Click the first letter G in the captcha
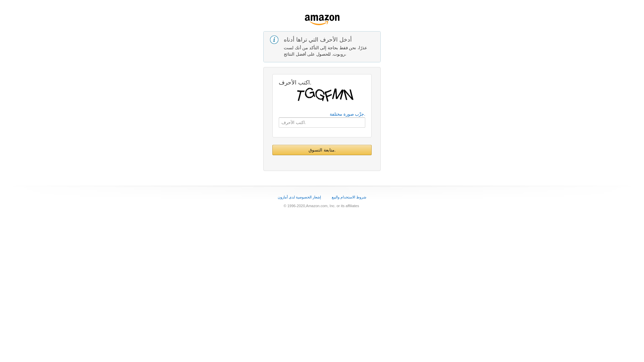 [310, 94]
